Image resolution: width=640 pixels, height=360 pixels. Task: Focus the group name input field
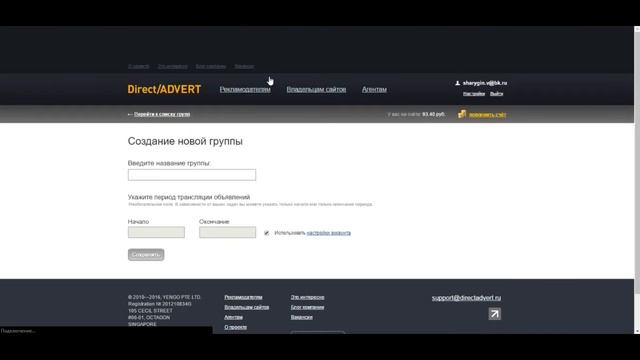coord(192,175)
